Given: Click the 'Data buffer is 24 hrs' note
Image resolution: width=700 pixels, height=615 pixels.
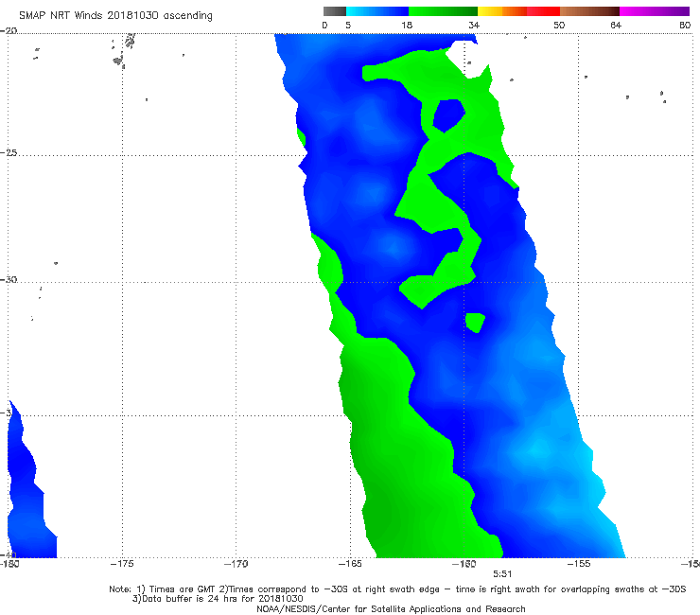Looking at the screenshot, I should [x=218, y=599].
